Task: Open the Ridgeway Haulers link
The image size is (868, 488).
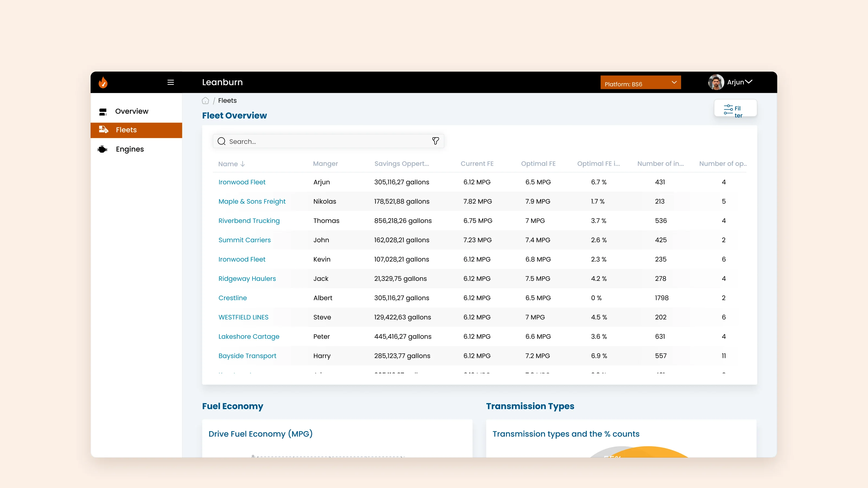Action: click(247, 278)
